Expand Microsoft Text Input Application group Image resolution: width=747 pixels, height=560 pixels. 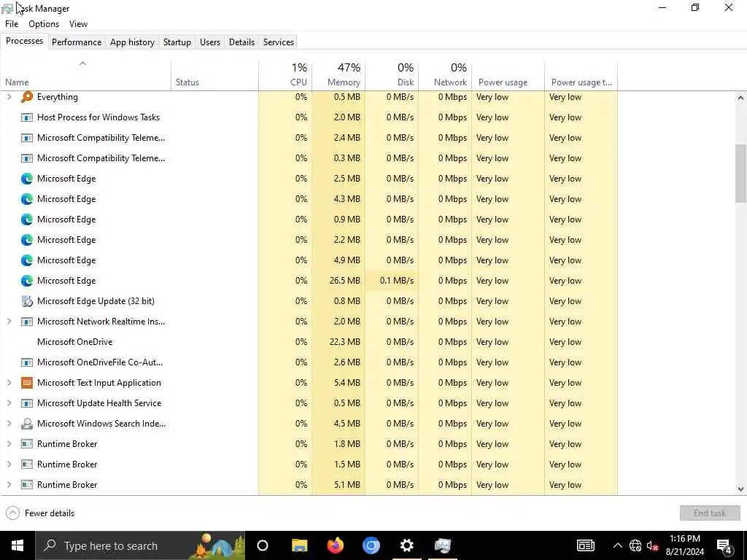(x=9, y=383)
